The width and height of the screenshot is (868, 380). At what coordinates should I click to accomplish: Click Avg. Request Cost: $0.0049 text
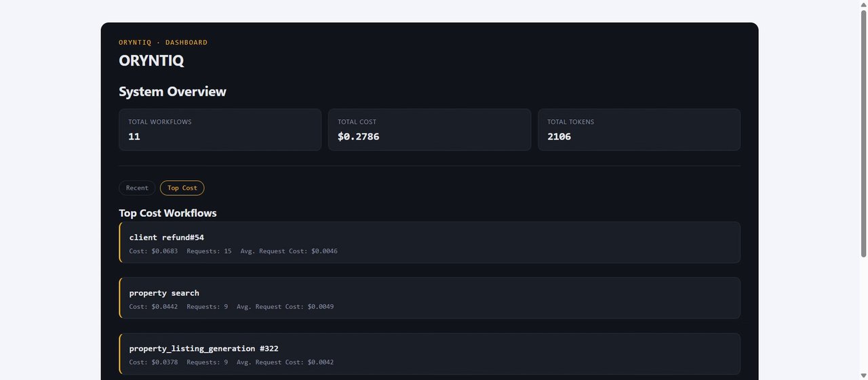click(285, 307)
